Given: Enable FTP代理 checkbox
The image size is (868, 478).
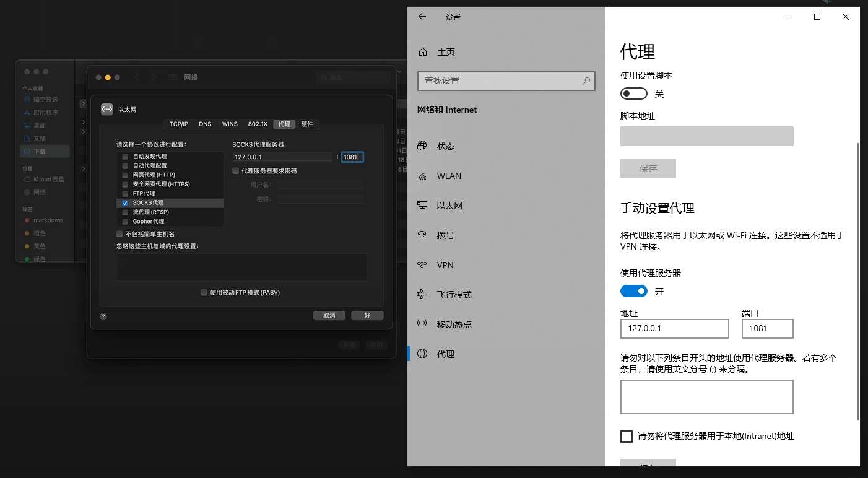Looking at the screenshot, I should tap(125, 194).
